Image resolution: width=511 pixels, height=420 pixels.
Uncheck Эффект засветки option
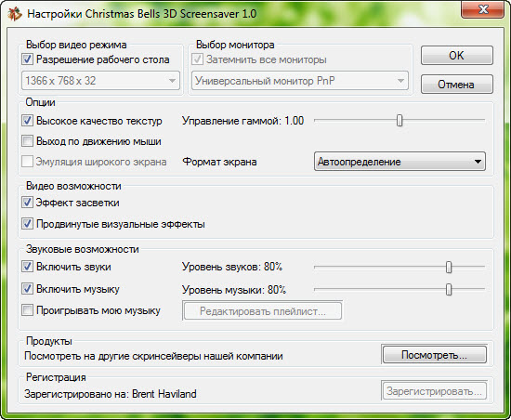click(27, 203)
